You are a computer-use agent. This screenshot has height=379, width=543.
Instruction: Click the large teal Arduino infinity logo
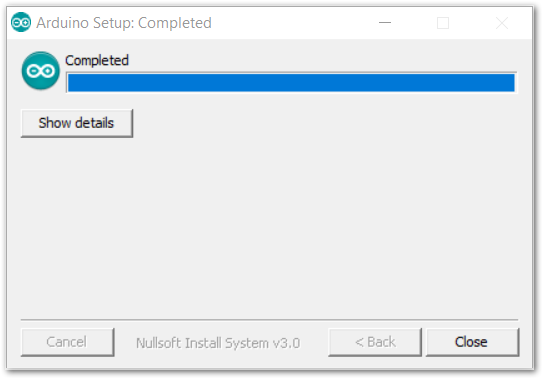(41, 71)
